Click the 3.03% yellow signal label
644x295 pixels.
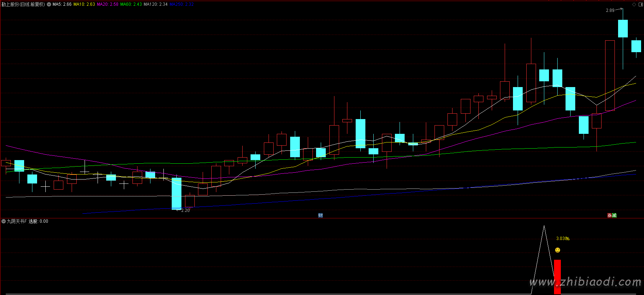coord(563,239)
